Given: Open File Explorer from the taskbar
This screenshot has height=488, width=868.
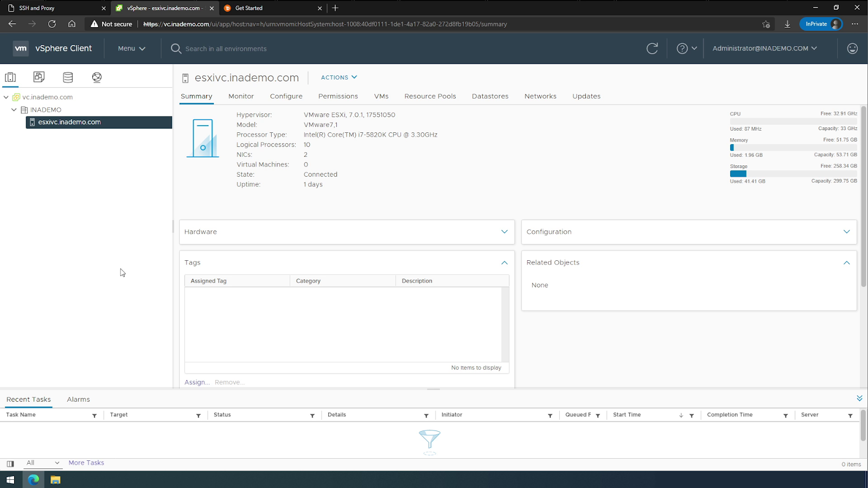Looking at the screenshot, I should (55, 480).
